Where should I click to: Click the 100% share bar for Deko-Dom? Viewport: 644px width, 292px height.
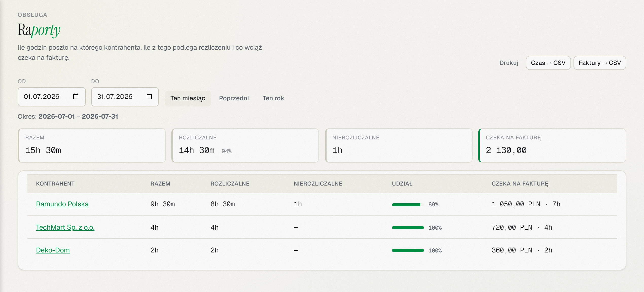408,250
